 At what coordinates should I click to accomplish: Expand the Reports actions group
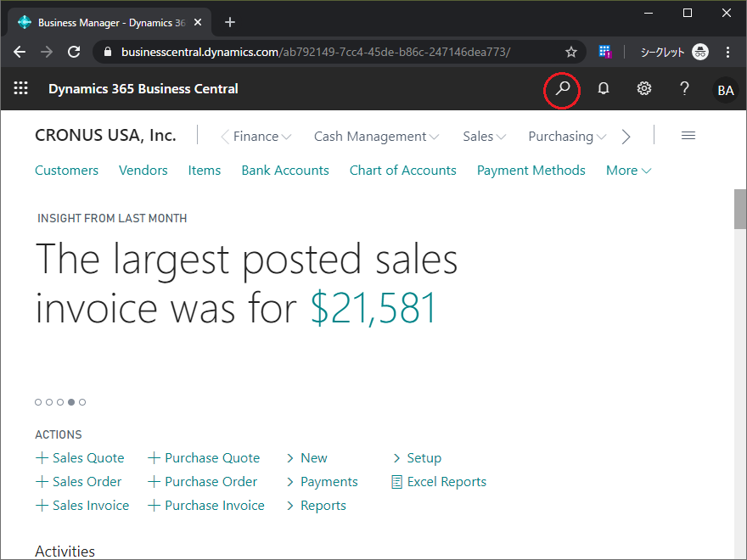(317, 506)
